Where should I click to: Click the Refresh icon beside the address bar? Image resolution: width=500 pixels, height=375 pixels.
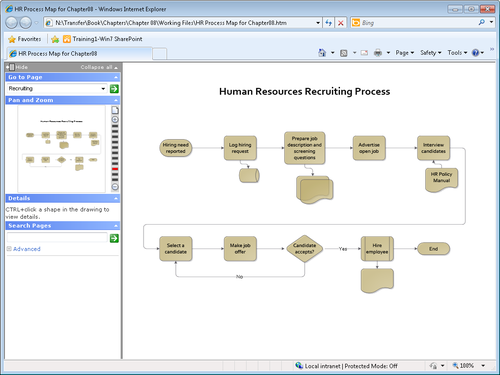click(329, 23)
